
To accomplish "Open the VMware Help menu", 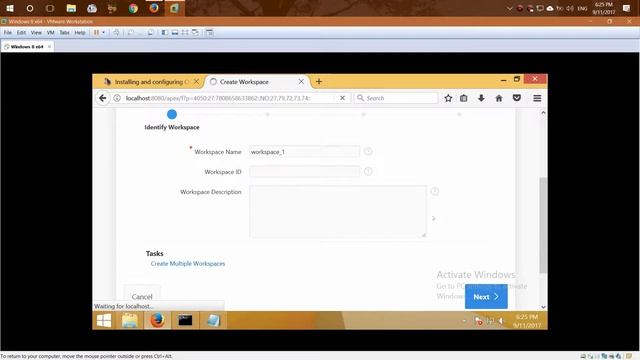I will coord(80,32).
